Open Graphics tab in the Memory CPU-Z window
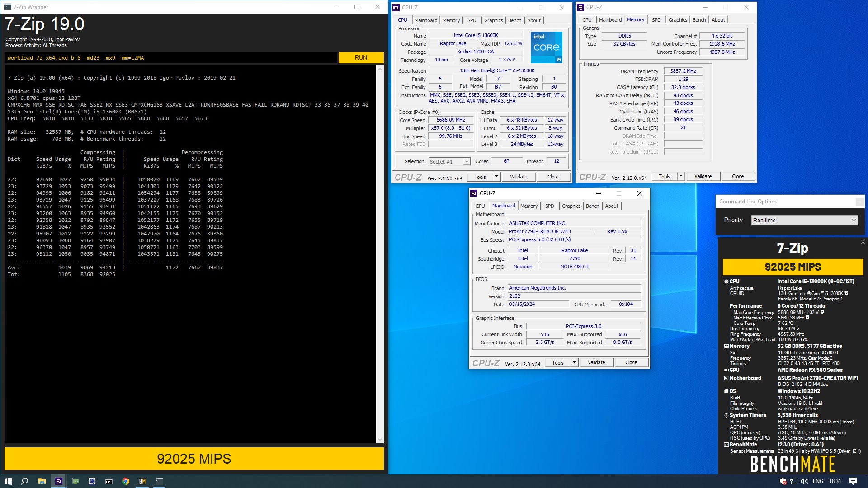Viewport: 868px width, 488px height. pos(678,20)
